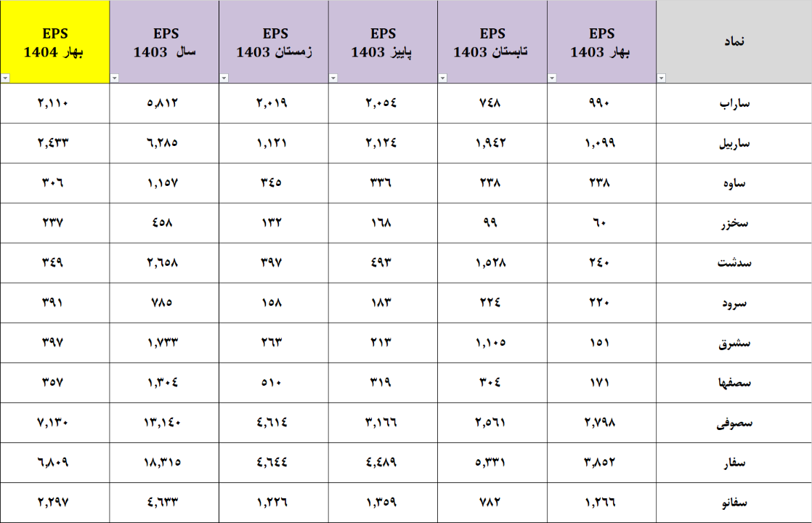The height and width of the screenshot is (523, 812).
Task: Open filter dropdown for EPS پاییز 1403 column
Action: (x=334, y=78)
